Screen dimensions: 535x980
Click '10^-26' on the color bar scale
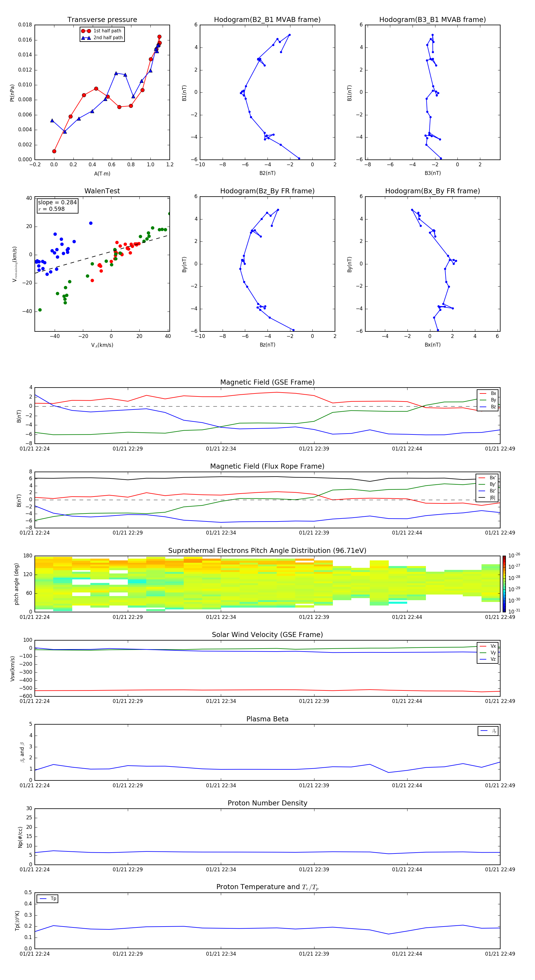pos(514,555)
